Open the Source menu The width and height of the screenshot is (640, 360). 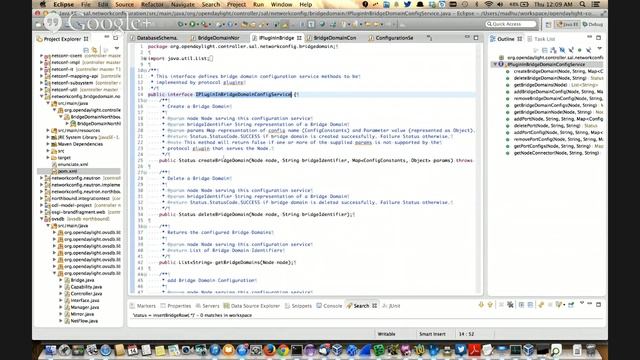(124, 4)
